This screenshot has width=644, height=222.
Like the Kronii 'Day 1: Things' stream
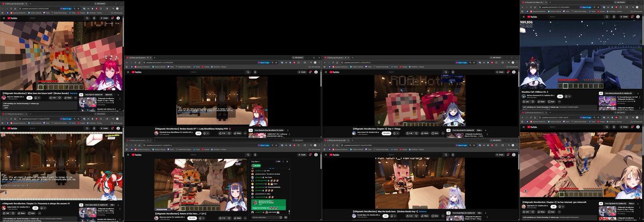pyautogui.click(x=409, y=134)
